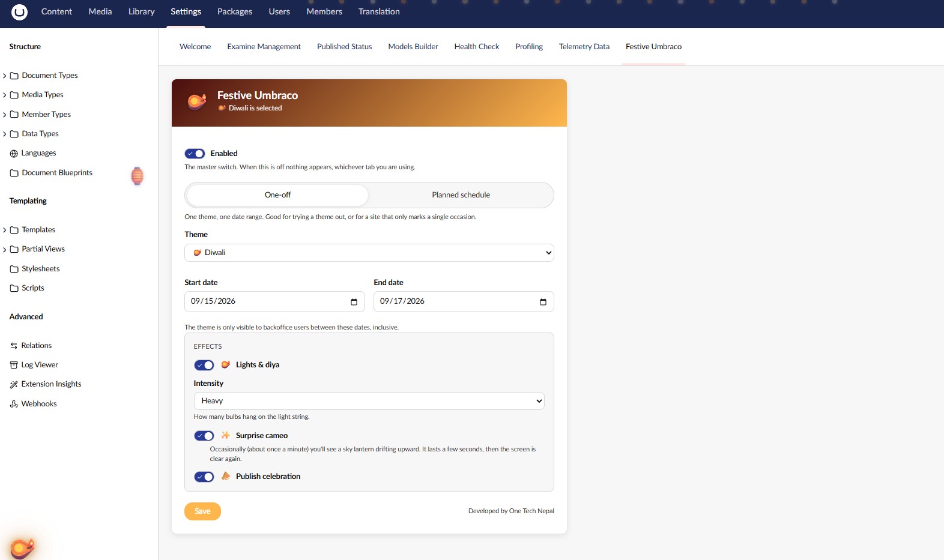Open the Scripts tree label
This screenshot has width=944, height=560.
pyautogui.click(x=33, y=288)
